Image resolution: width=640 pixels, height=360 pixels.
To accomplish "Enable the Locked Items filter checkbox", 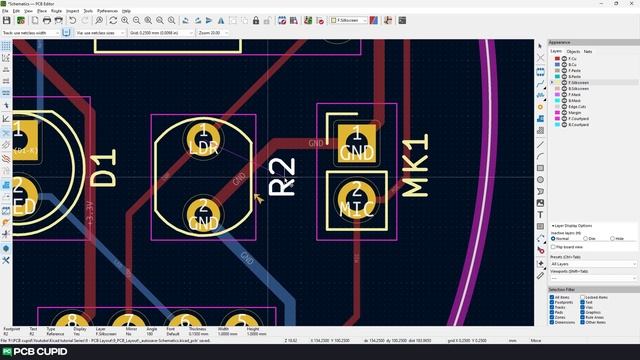I will click(582, 297).
